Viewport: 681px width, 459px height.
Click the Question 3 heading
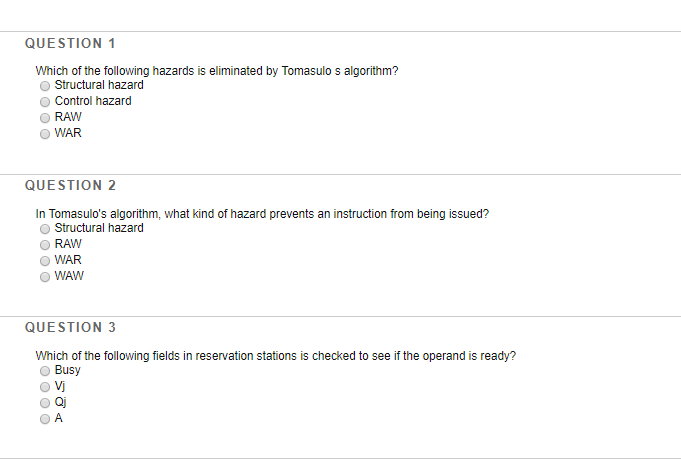coord(70,327)
